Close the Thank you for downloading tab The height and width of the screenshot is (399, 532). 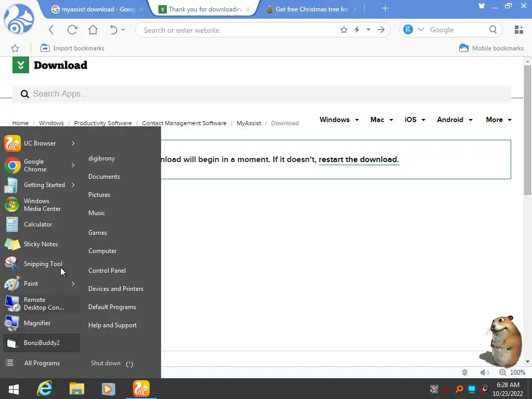[248, 9]
